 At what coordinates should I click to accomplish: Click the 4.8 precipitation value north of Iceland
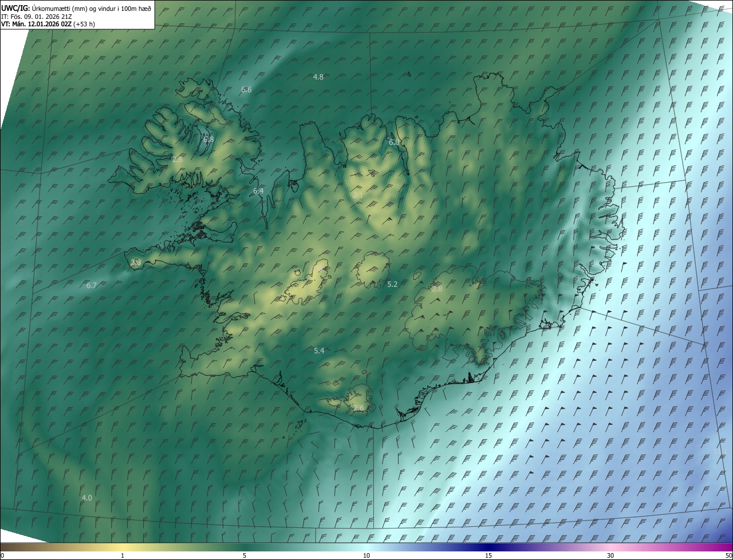point(318,77)
